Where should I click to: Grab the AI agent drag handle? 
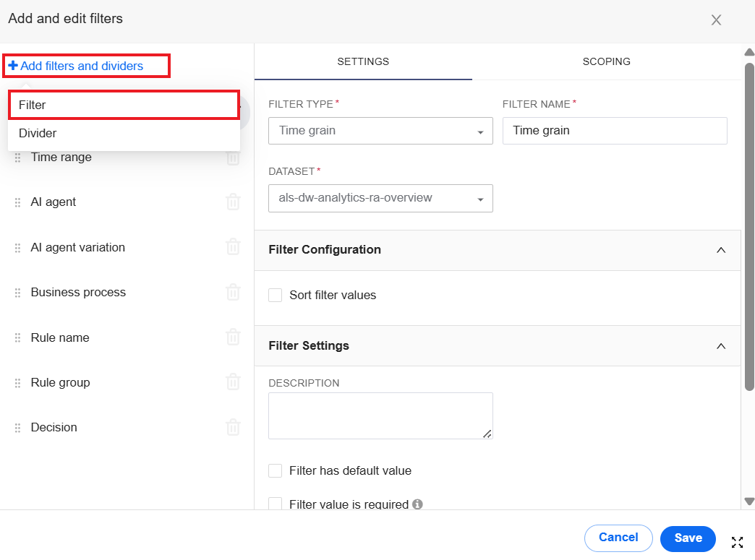18,202
